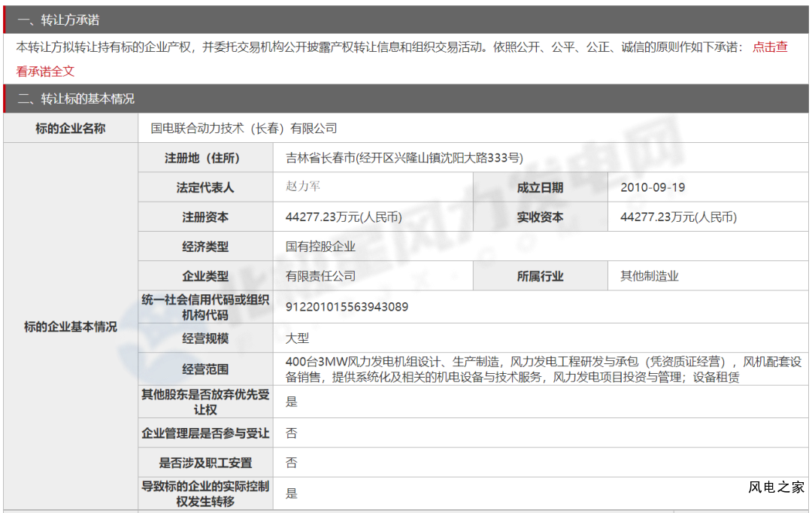Click the 成立日期 label

tap(540, 187)
